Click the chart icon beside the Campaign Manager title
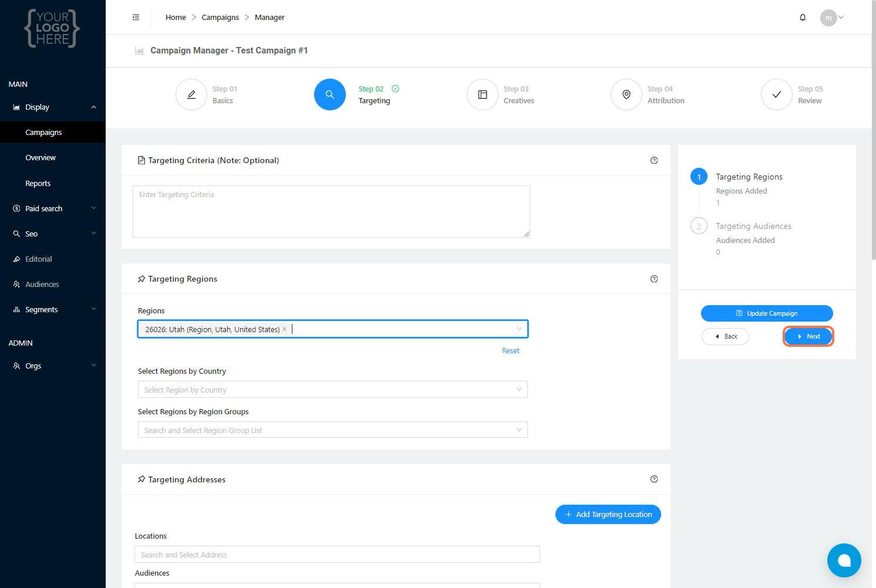This screenshot has width=876, height=588. click(140, 50)
